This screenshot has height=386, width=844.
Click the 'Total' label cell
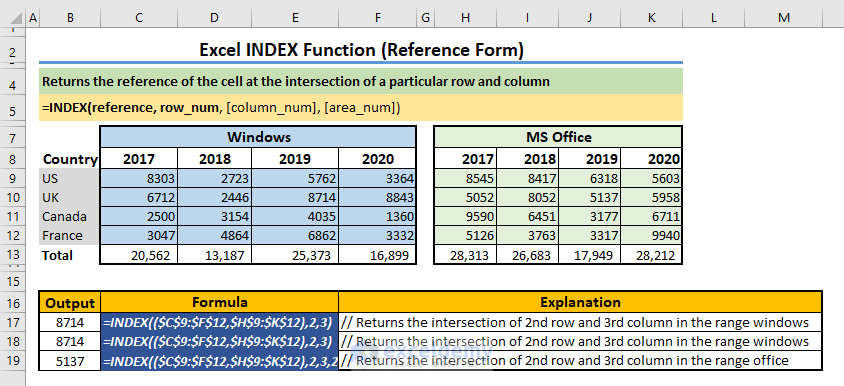tap(70, 255)
